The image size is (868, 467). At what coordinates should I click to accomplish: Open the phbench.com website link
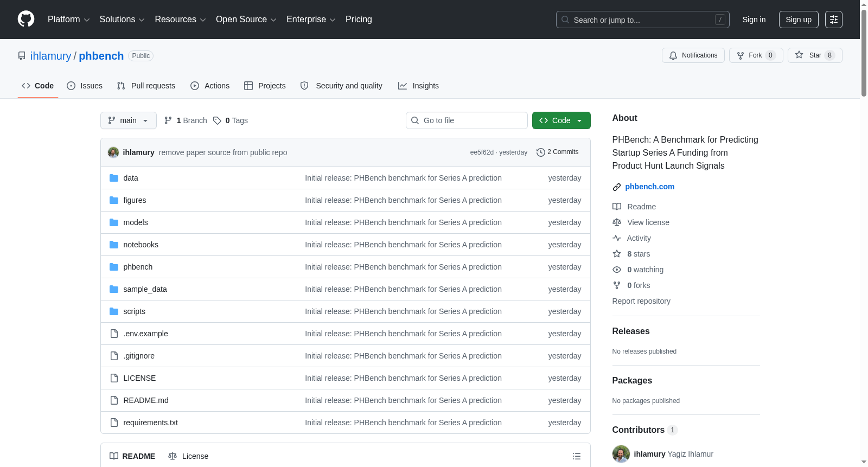pyautogui.click(x=650, y=187)
